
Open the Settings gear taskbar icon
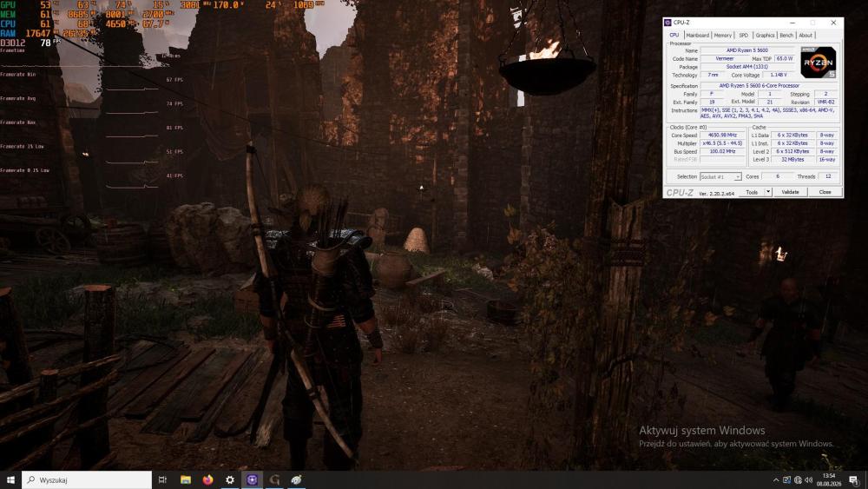coord(230,479)
